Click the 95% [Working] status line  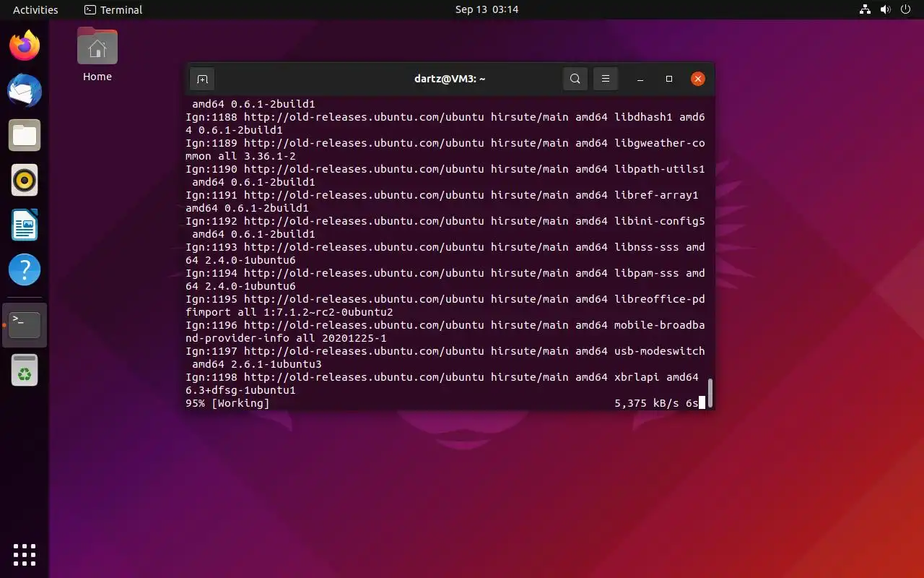point(227,403)
